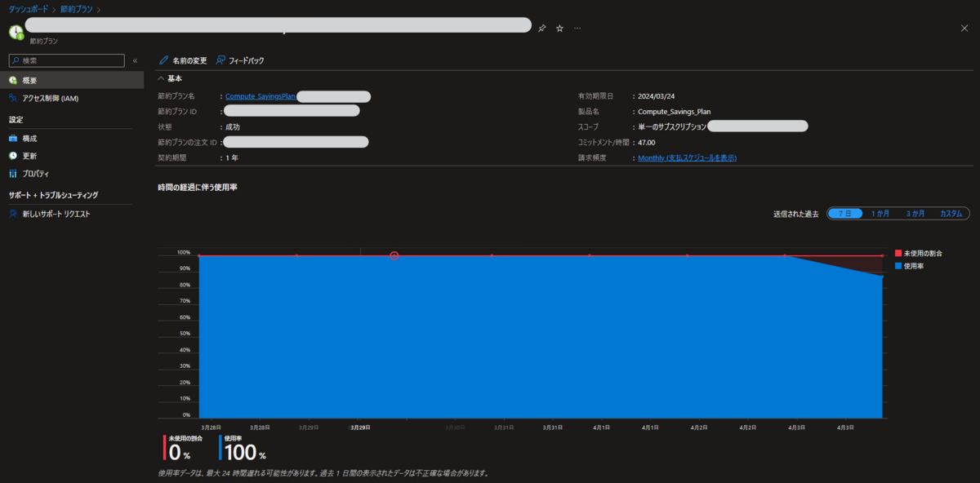Choose the カスタム time range option
980x483 pixels.
coord(951,213)
